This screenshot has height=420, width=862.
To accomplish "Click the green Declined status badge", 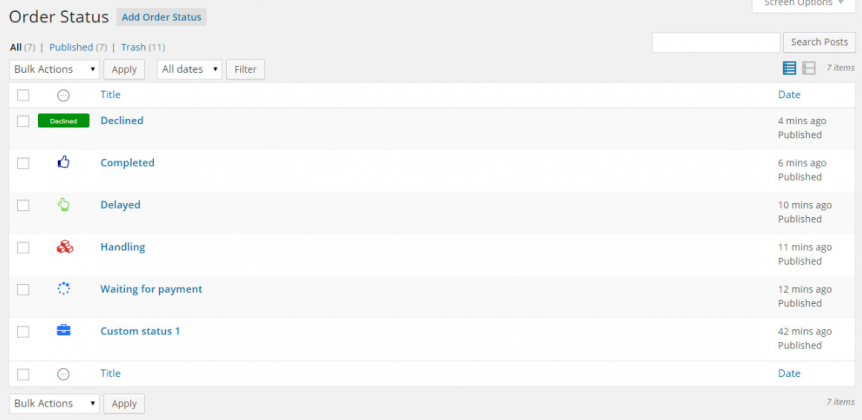I will [x=63, y=121].
